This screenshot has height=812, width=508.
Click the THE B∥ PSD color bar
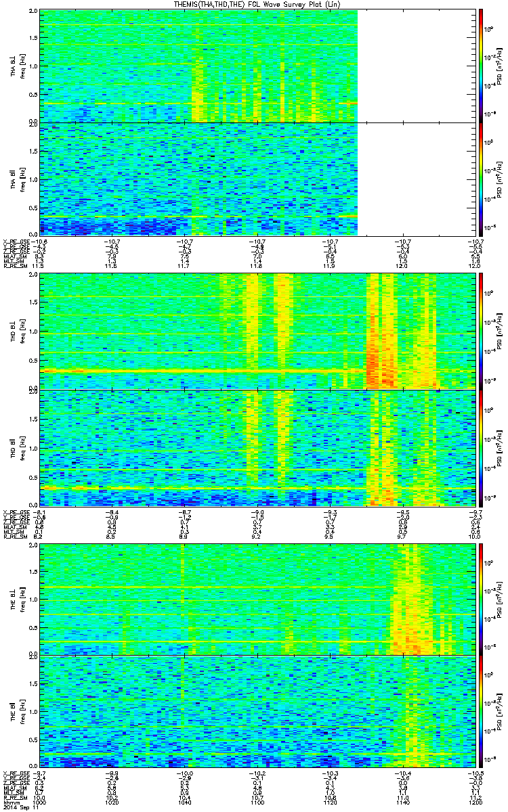pyautogui.click(x=481, y=710)
